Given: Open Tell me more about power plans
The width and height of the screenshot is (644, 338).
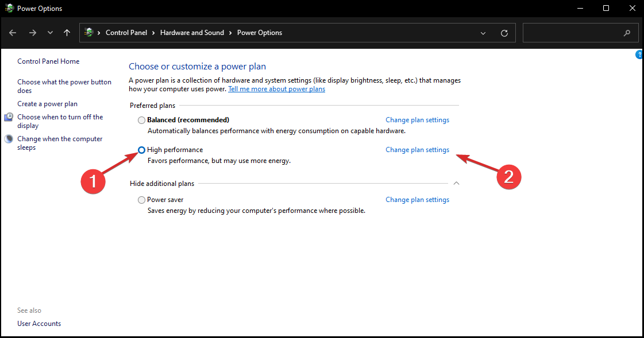Looking at the screenshot, I should 276,90.
